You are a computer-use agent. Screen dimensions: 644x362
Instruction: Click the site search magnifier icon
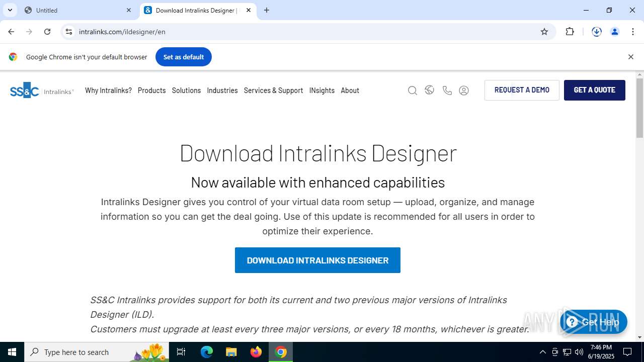coord(413,90)
